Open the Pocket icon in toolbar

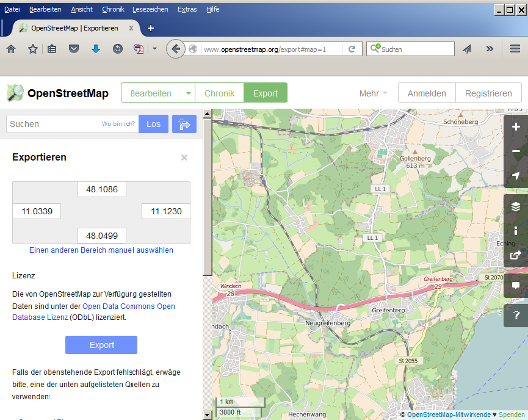pyautogui.click(x=74, y=49)
